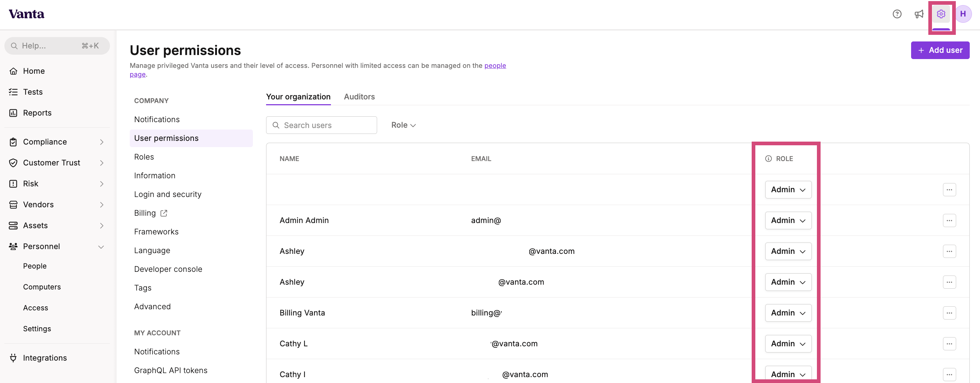Switch to Your organization tab

pos(298,97)
